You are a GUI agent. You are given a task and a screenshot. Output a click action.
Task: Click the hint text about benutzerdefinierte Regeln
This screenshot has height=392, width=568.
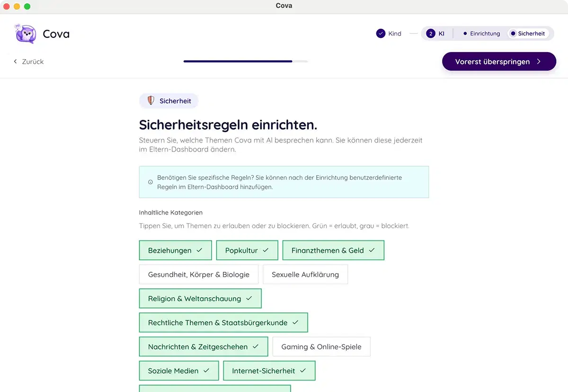(x=279, y=182)
